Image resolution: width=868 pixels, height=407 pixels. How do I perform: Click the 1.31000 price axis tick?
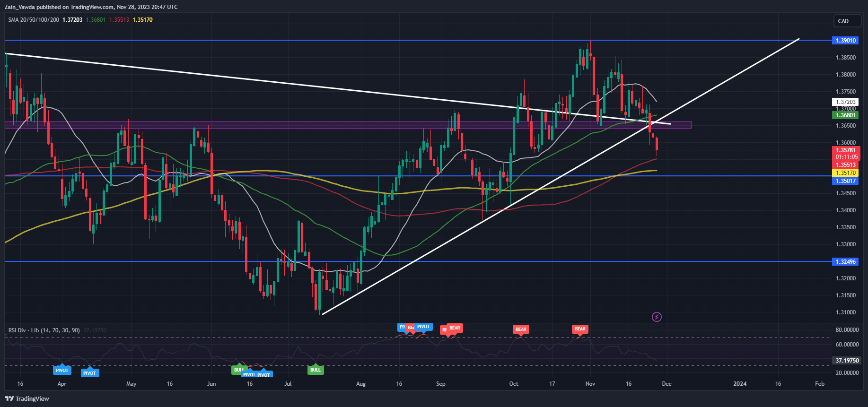tap(846, 312)
